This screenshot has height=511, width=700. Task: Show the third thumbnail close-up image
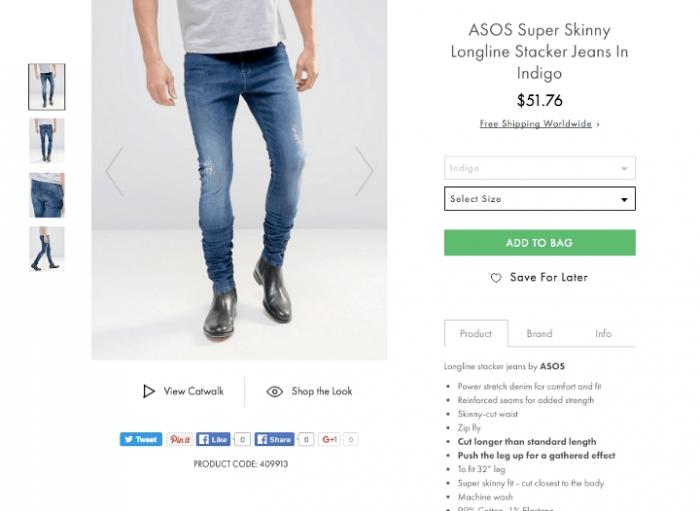tap(47, 195)
